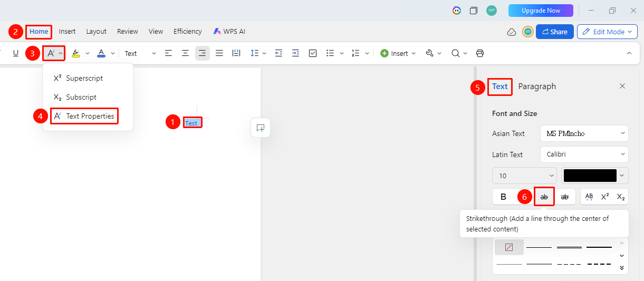Screen dimensions: 644x281
Task: Open the font size 10 dropdown
Action: pos(524,176)
